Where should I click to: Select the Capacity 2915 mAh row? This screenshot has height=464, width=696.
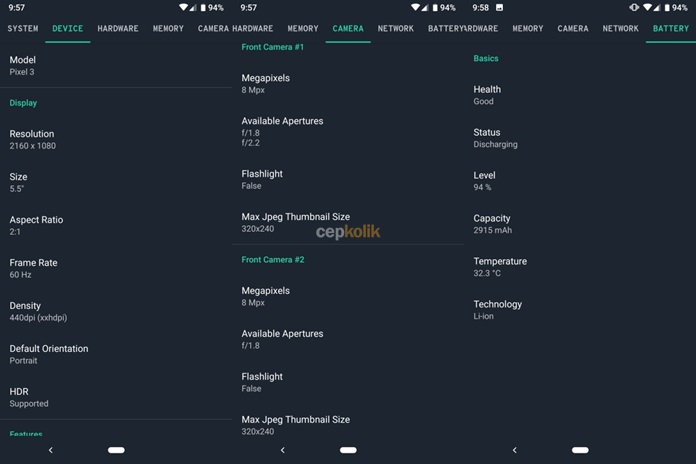coord(580,224)
